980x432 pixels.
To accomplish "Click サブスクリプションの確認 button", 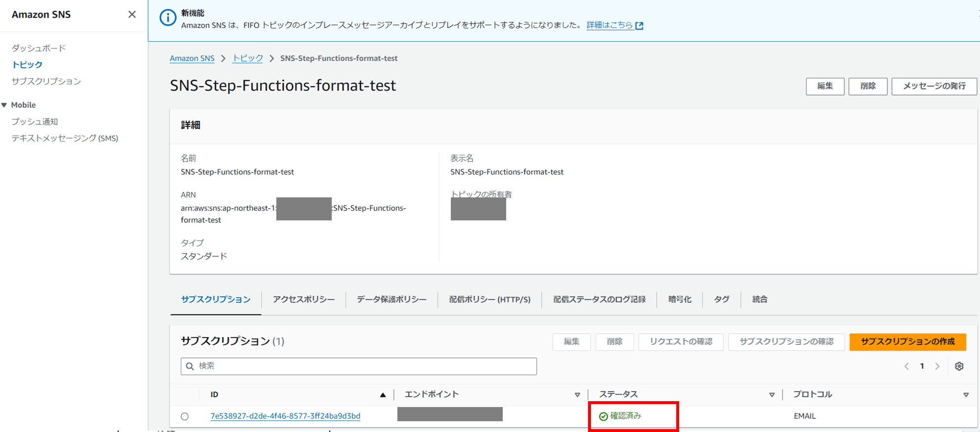I will click(786, 342).
